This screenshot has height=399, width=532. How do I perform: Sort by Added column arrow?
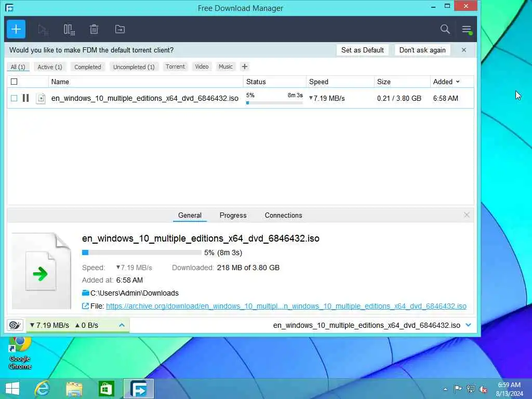[x=458, y=82]
